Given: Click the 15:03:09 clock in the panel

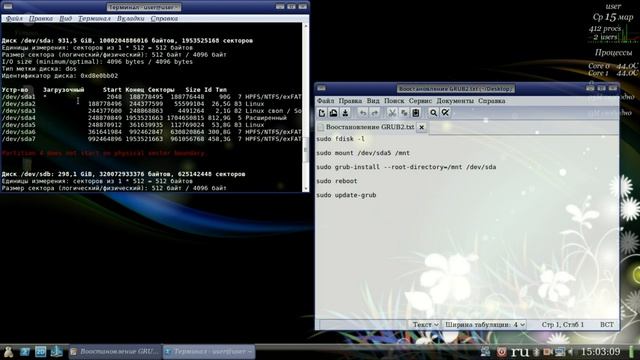Looking at the screenshot, I should point(600,351).
